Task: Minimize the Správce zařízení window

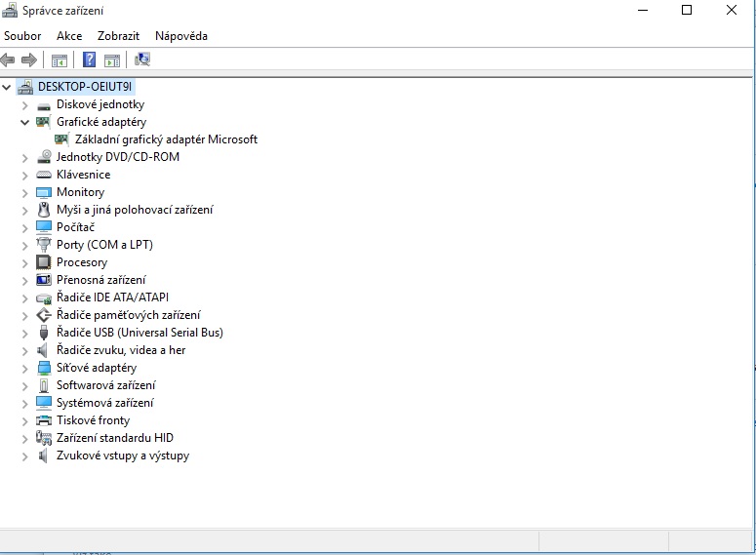Action: [643, 10]
